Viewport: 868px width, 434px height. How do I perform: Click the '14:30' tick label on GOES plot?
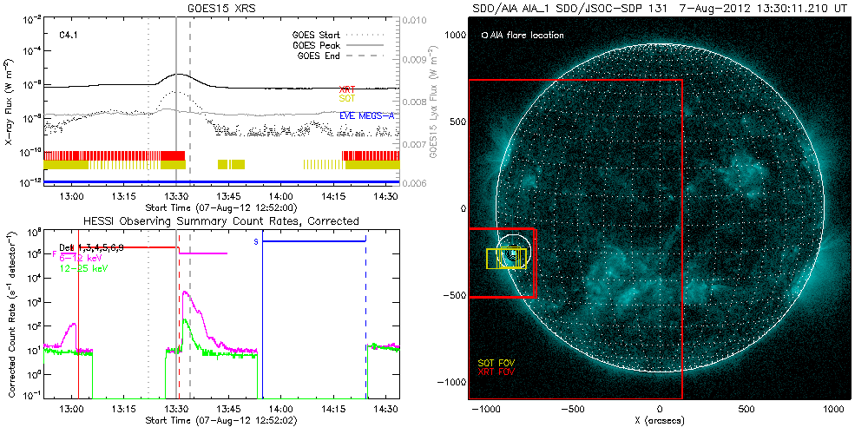pyautogui.click(x=385, y=198)
